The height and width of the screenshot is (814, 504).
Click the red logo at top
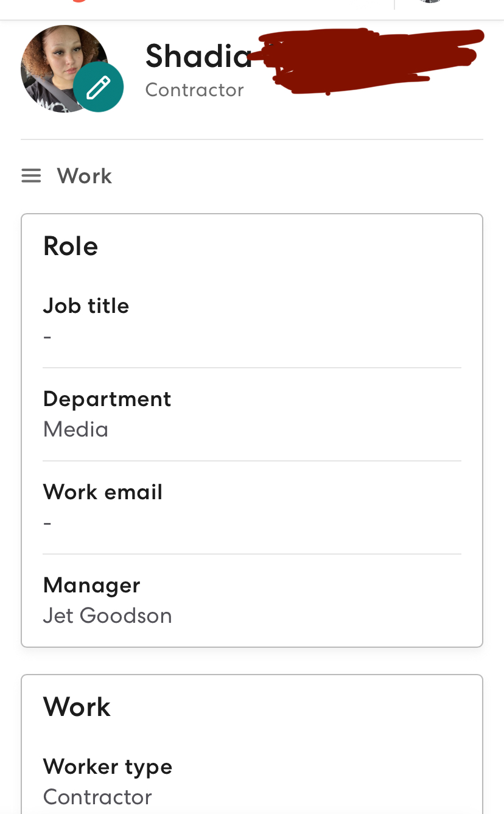[x=79, y=1]
